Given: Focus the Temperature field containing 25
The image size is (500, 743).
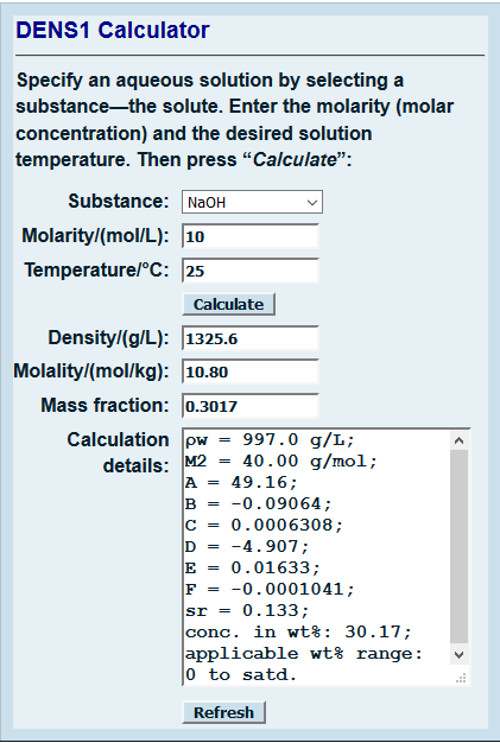Looking at the screenshot, I should coord(250,271).
